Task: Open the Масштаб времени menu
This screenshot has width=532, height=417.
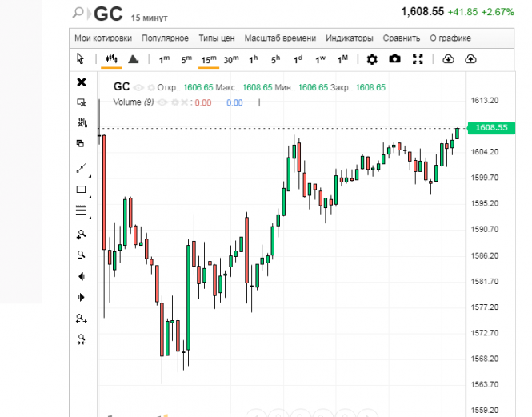Action: pos(280,38)
